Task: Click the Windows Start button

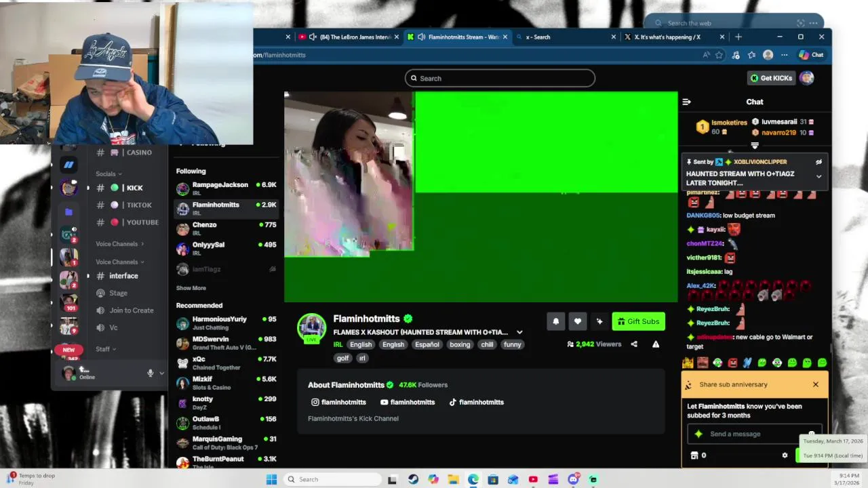Action: point(271,479)
